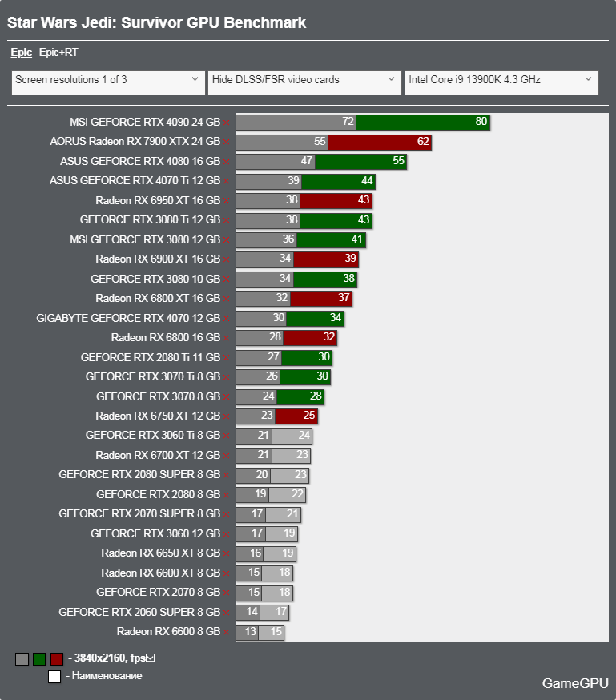Screen dimensions: 616x700
Task: Click the gray legend color swatch
Action: [22, 659]
